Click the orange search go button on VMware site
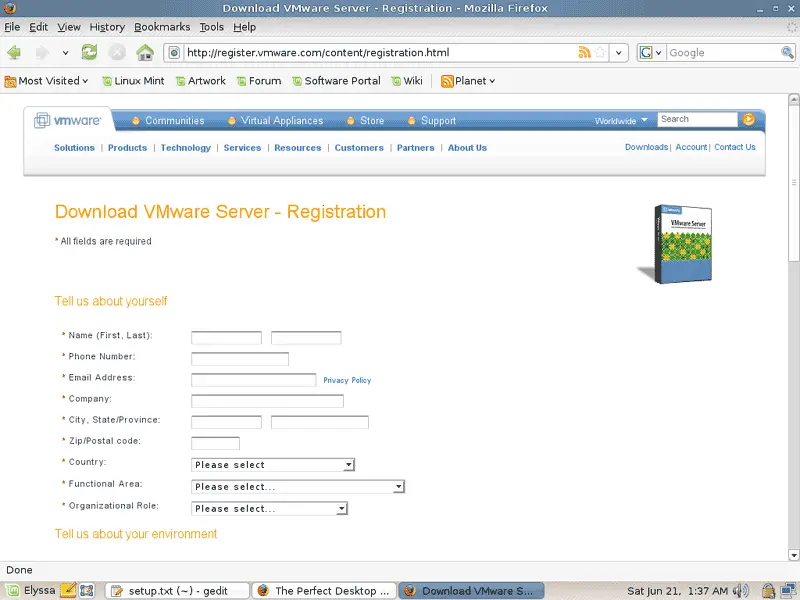The width and height of the screenshot is (800, 600). (748, 119)
